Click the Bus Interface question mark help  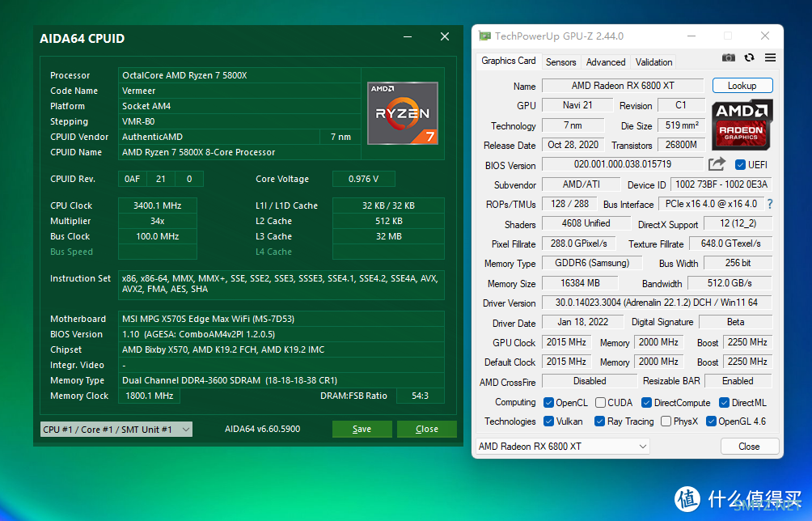coord(770,204)
